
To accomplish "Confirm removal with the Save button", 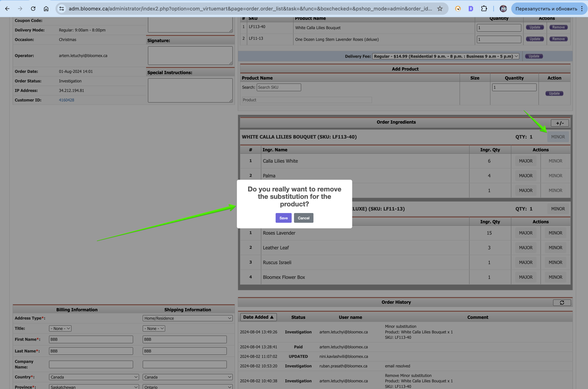I will 283,218.
